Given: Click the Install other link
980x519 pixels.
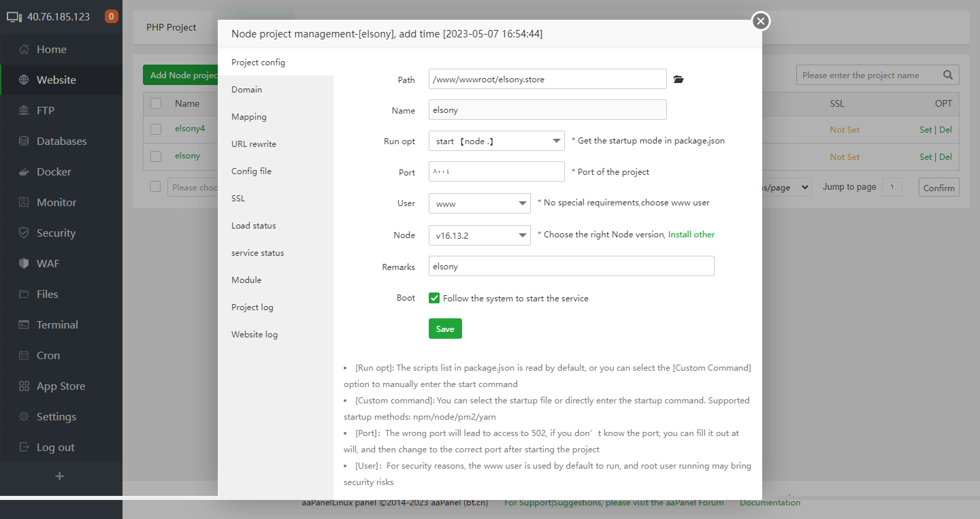Looking at the screenshot, I should point(691,235).
